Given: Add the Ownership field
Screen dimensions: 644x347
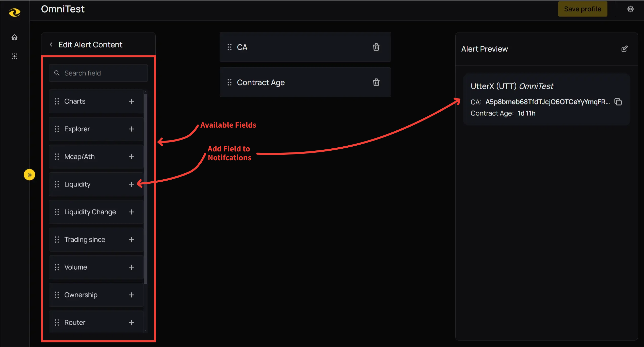Looking at the screenshot, I should coord(131,295).
